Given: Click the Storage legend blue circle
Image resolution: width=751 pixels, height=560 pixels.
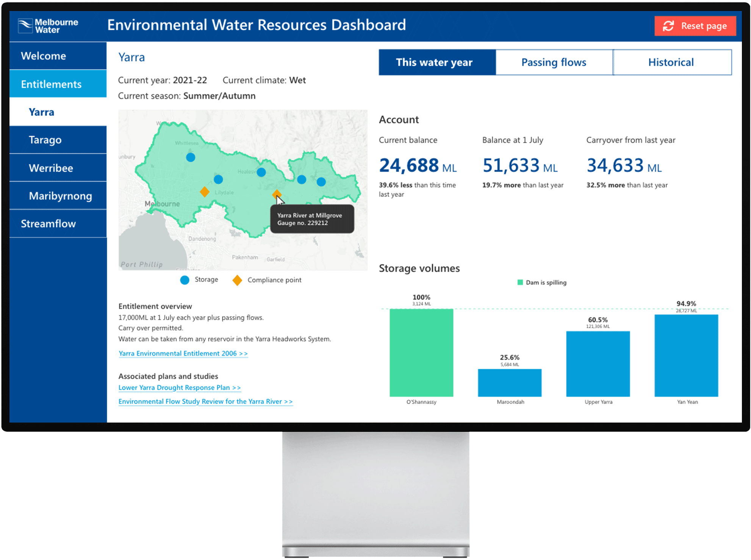Looking at the screenshot, I should coord(185,280).
